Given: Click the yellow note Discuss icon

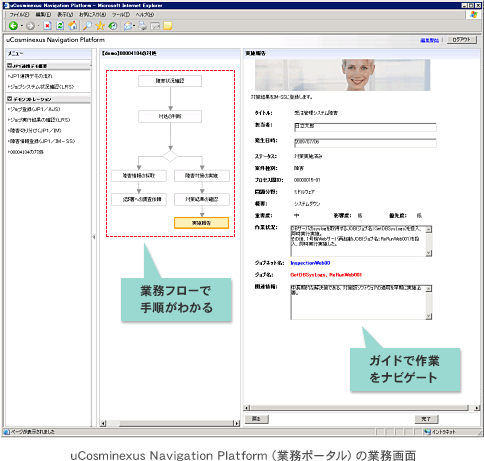Looking at the screenshot, I should (x=168, y=26).
